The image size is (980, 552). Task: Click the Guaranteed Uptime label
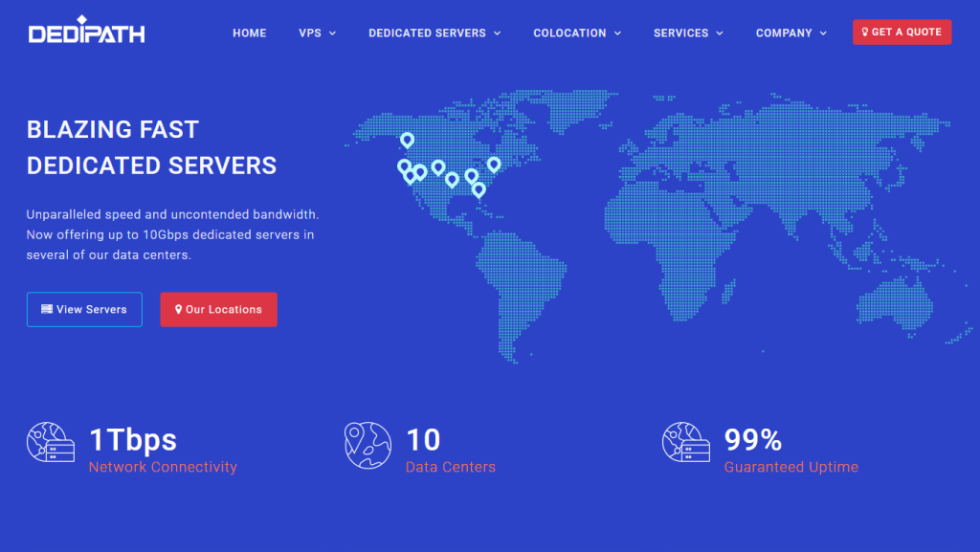click(791, 467)
